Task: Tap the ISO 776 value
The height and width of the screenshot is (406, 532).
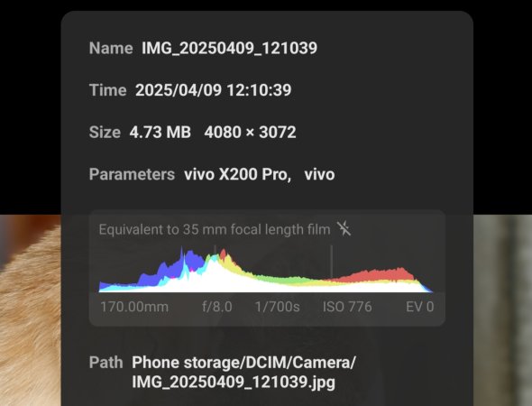Action: (x=347, y=307)
